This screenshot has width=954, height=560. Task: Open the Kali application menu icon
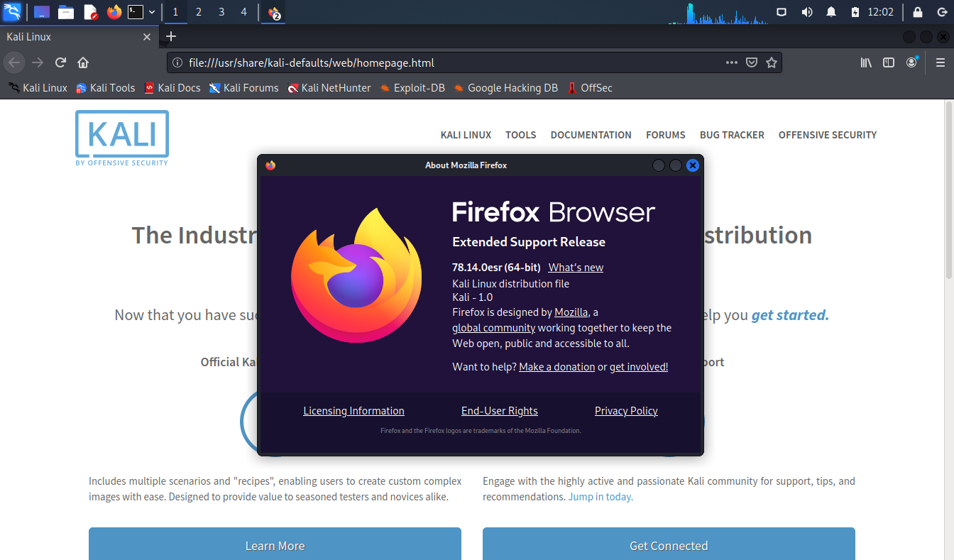12,12
